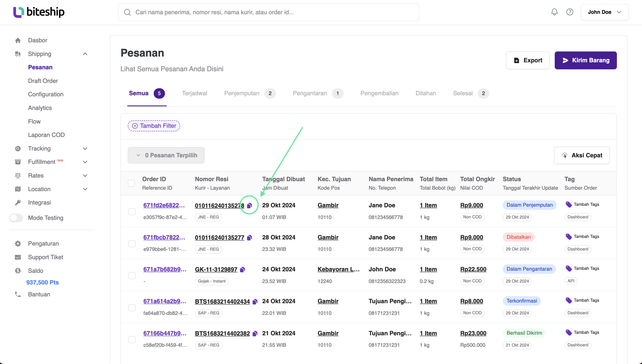Copy resi number 010116240135278
Screen dimensions: 642x364
249,206
